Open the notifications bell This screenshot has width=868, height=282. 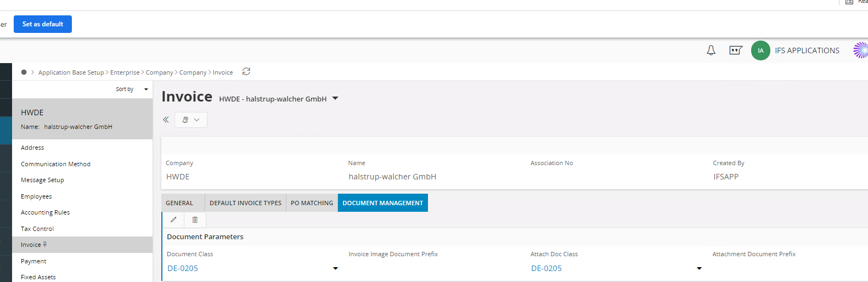[x=711, y=50]
